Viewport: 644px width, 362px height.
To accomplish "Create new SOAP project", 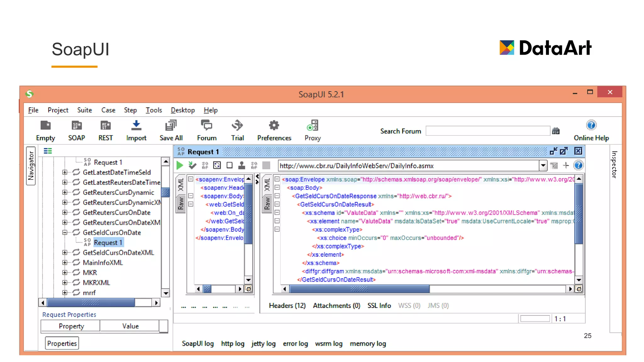I will (x=76, y=131).
